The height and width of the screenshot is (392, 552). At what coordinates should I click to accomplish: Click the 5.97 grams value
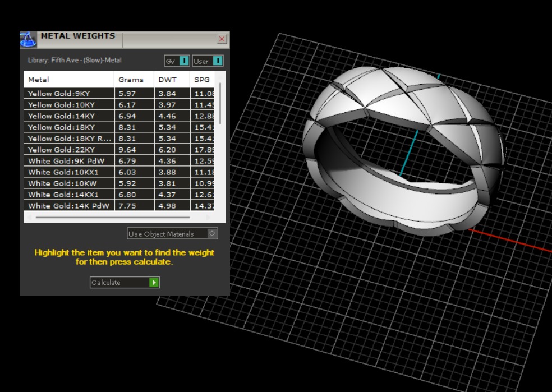tap(127, 94)
